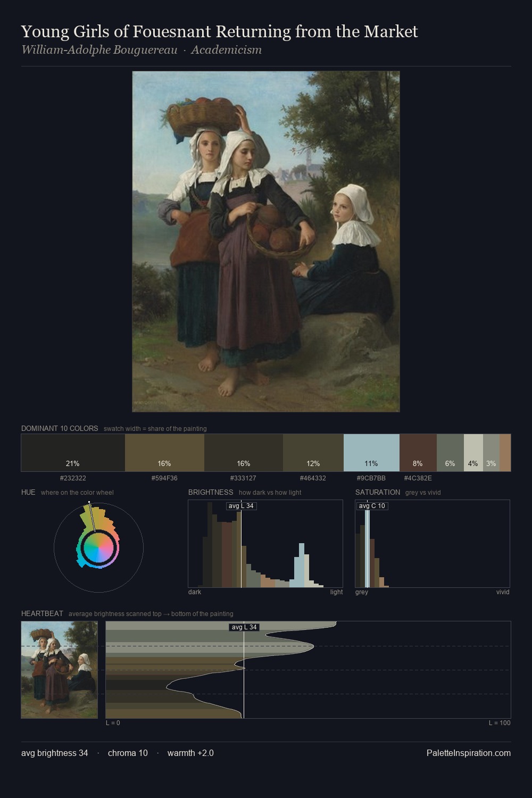The height and width of the screenshot is (798, 532).
Task: Click the artist name William-Adolphe Bouguereau
Action: point(99,50)
